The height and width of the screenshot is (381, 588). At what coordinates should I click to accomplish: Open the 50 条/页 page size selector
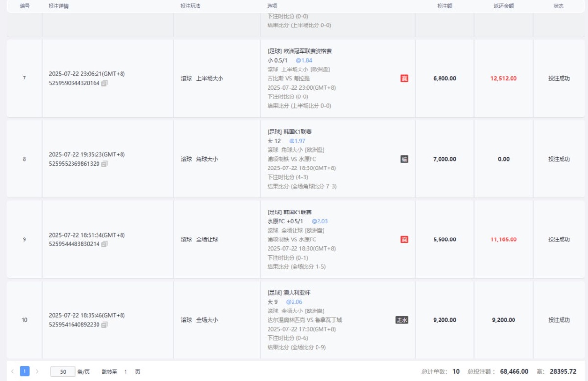click(63, 372)
